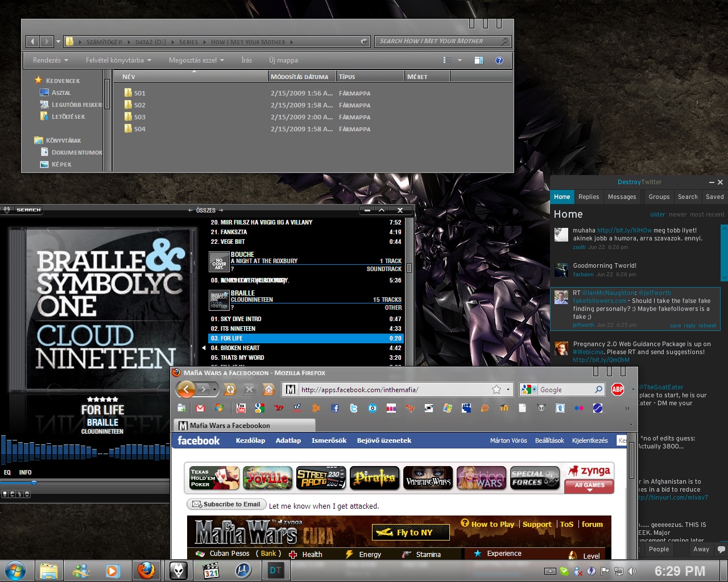The height and width of the screenshot is (582, 728).
Task: Open the Adblock Plus ABP icon
Action: pyautogui.click(x=618, y=389)
